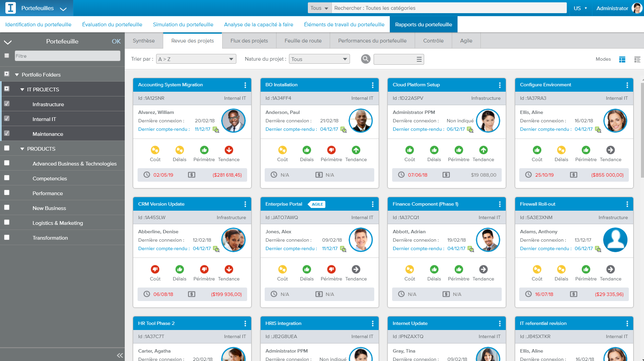This screenshot has height=361, width=644.
Task: Switch to the 'Feuille de route' tab
Action: click(302, 40)
